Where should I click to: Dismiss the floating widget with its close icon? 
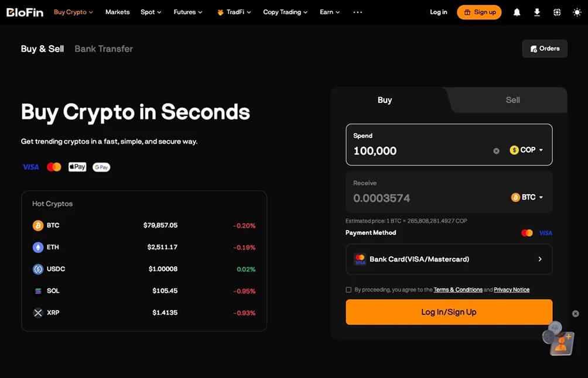click(x=576, y=314)
